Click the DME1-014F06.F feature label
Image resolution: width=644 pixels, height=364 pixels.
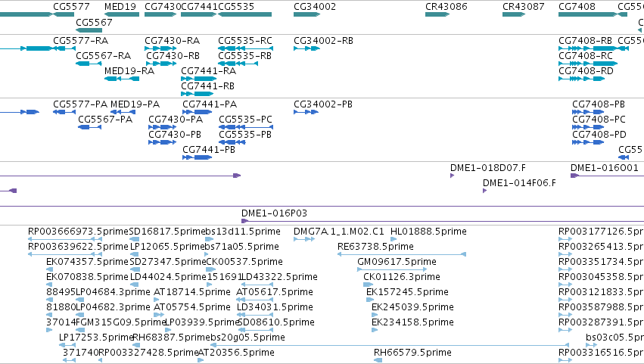(x=520, y=183)
